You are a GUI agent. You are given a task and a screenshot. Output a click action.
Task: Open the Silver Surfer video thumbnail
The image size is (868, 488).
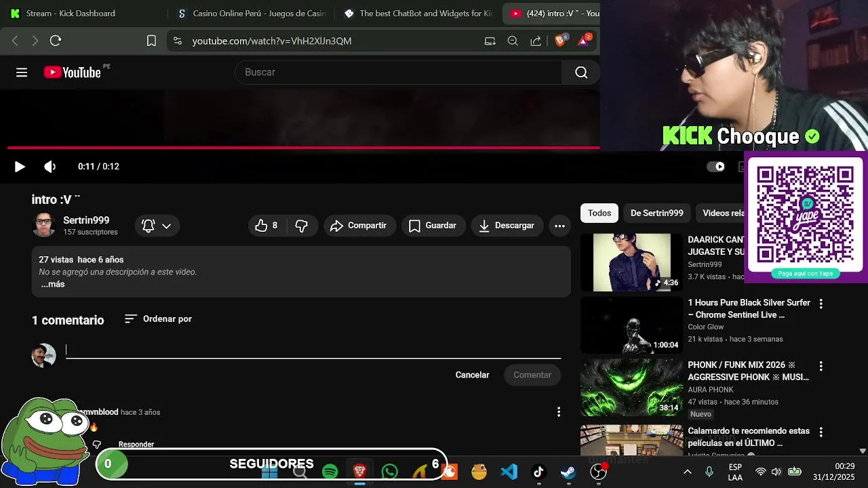[x=632, y=325]
